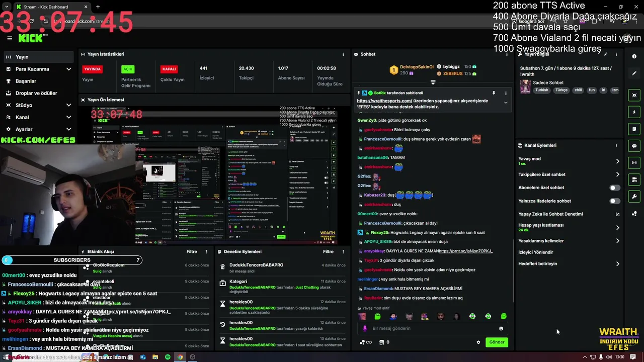
Task: Click the Gönder send button
Action: point(497,342)
